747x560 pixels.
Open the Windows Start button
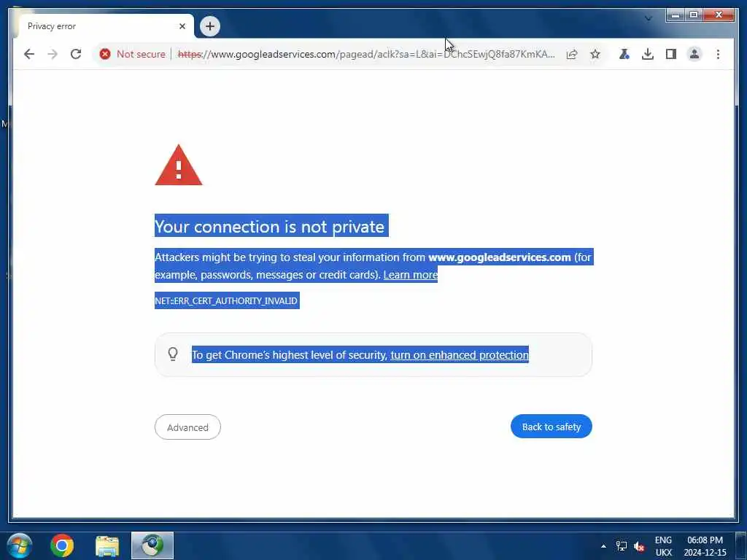click(20, 545)
